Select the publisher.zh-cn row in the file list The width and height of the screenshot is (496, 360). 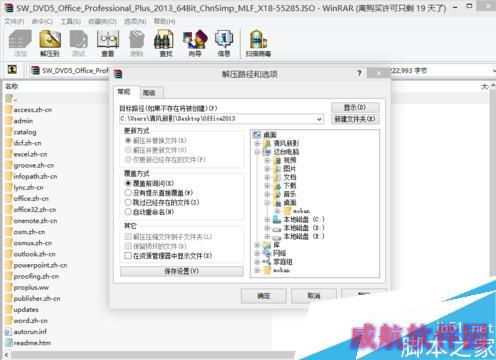pyautogui.click(x=33, y=298)
